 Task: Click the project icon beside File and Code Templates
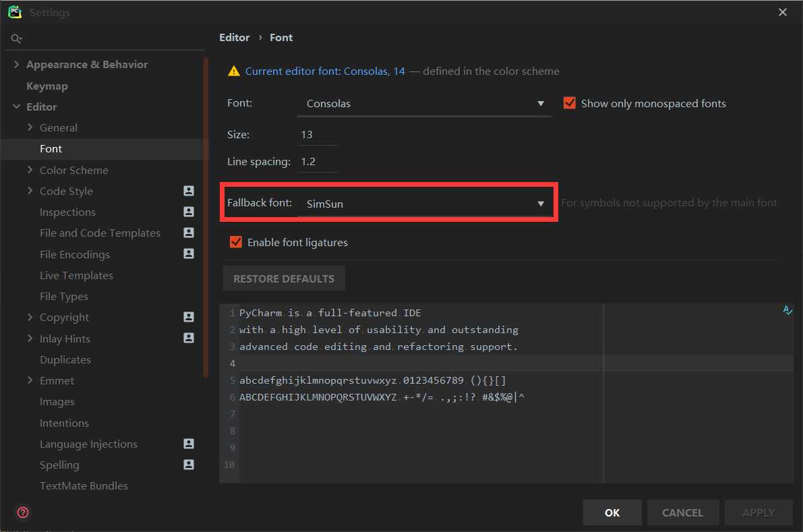(189, 233)
